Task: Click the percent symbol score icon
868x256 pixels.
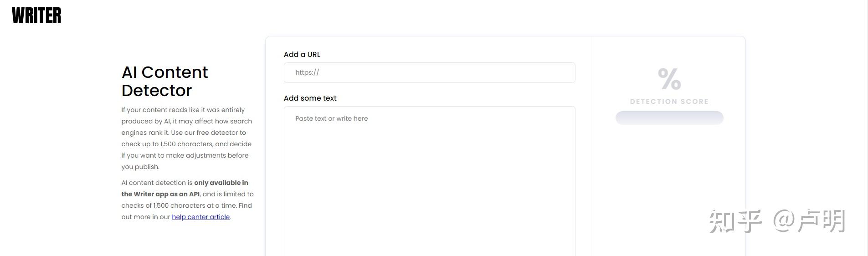Action: point(669,79)
